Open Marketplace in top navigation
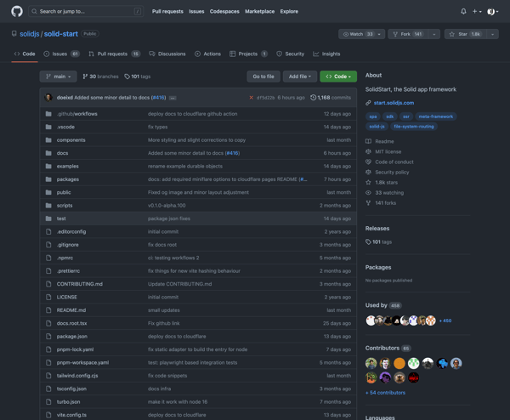The width and height of the screenshot is (510, 420). [259, 11]
